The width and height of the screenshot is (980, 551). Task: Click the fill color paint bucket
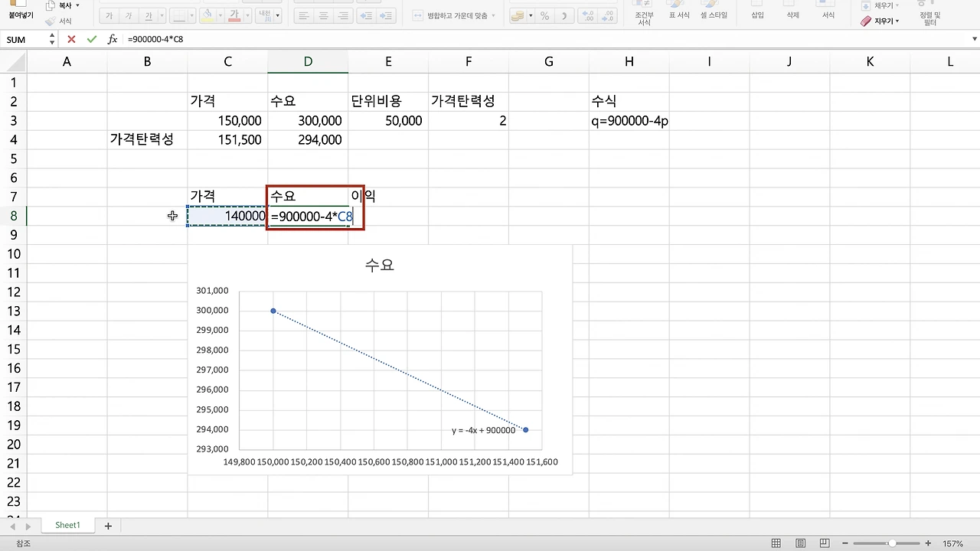206,15
